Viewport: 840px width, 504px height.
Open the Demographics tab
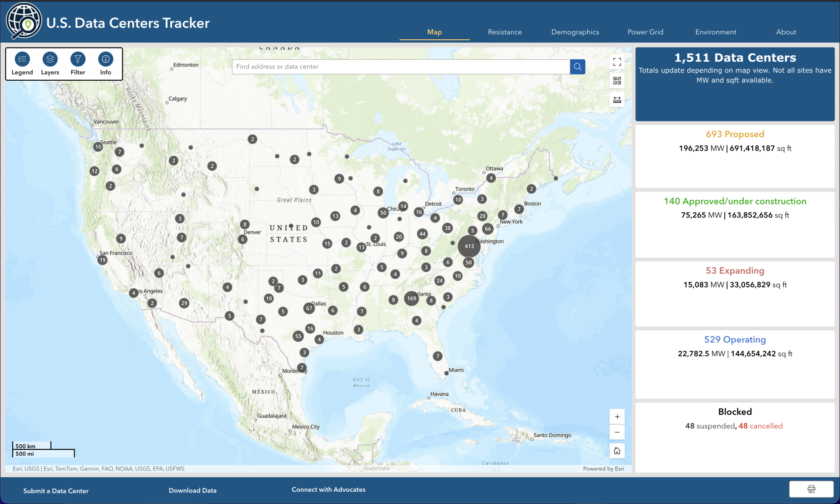coord(575,32)
